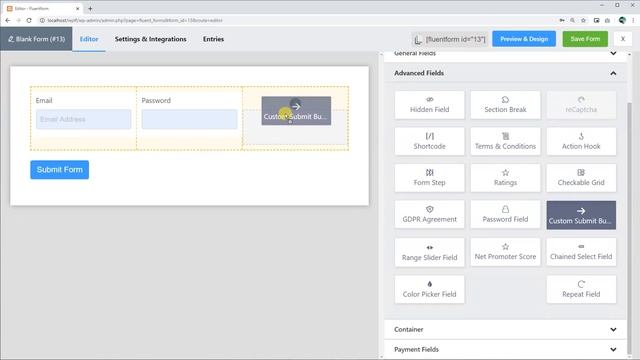
Task: Click the Submit Form button
Action: click(x=60, y=169)
